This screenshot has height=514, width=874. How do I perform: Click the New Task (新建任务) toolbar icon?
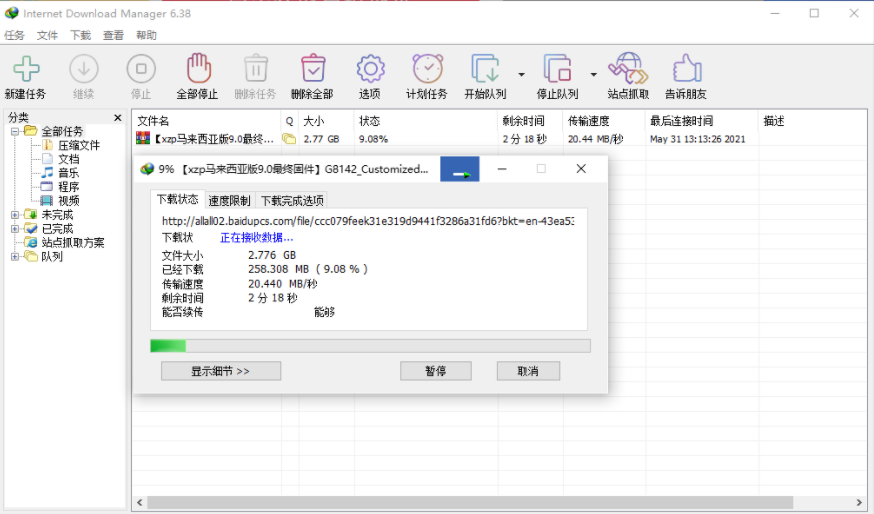[25, 69]
